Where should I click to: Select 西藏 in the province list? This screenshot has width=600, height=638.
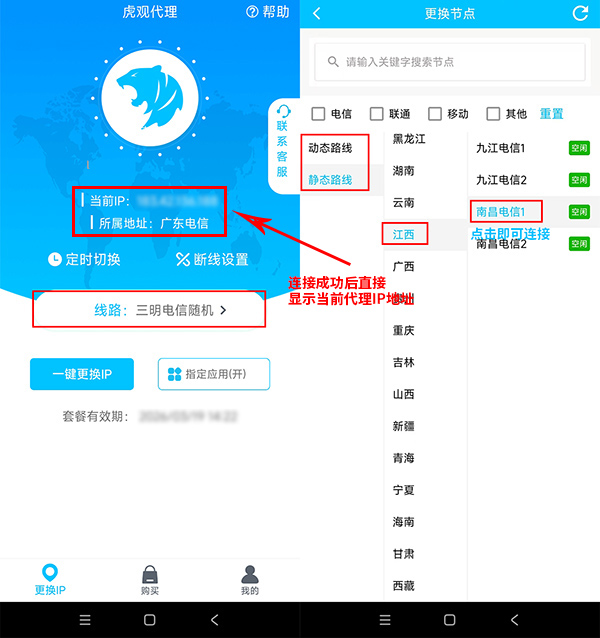pyautogui.click(x=404, y=586)
